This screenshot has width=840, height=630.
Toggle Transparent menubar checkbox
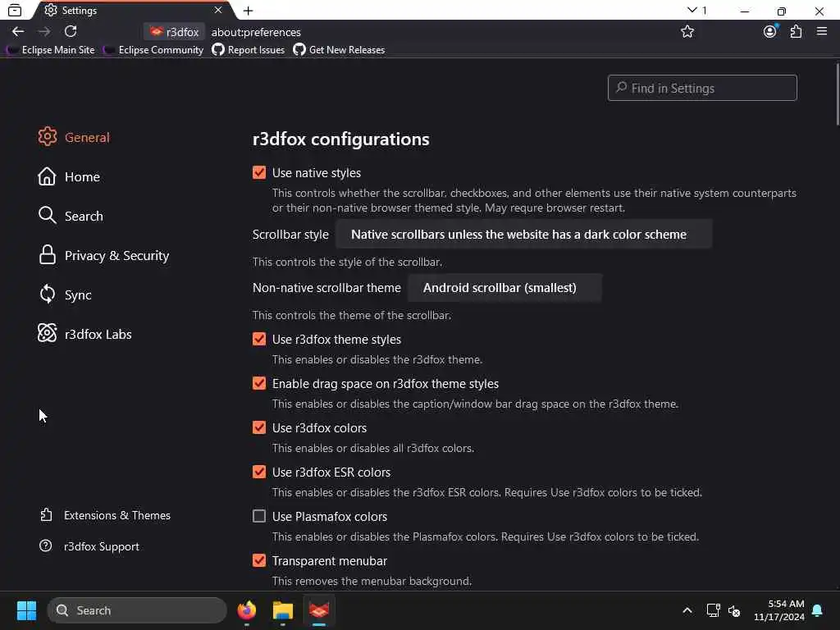(259, 560)
